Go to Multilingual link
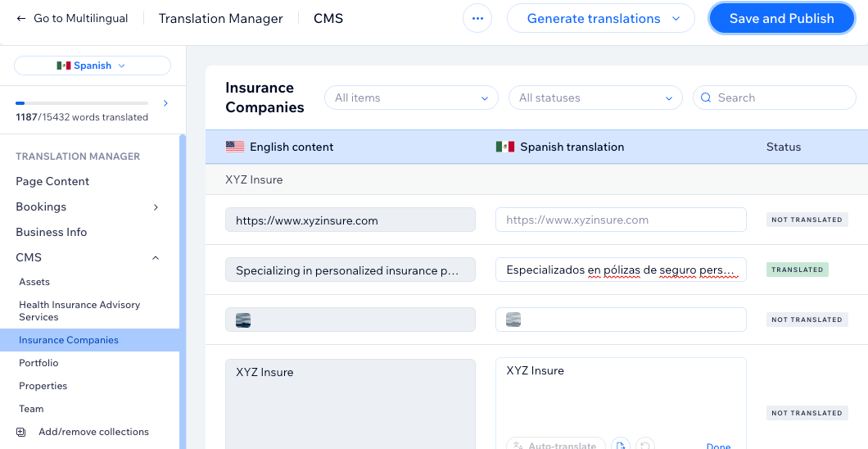This screenshot has height=449, width=868. (x=81, y=18)
